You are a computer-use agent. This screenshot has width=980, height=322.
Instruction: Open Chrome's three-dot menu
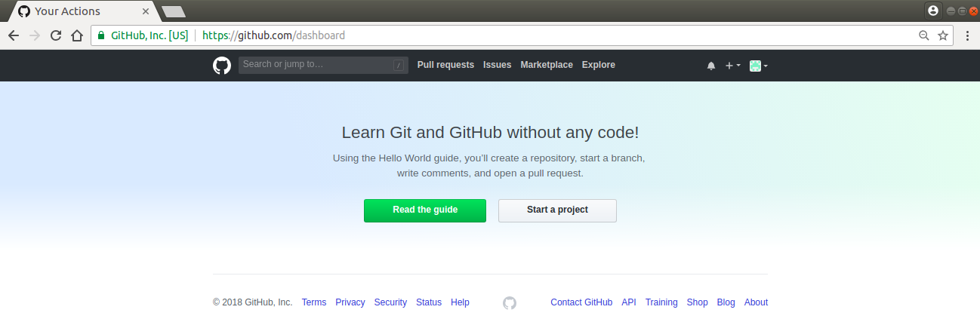pyautogui.click(x=967, y=35)
